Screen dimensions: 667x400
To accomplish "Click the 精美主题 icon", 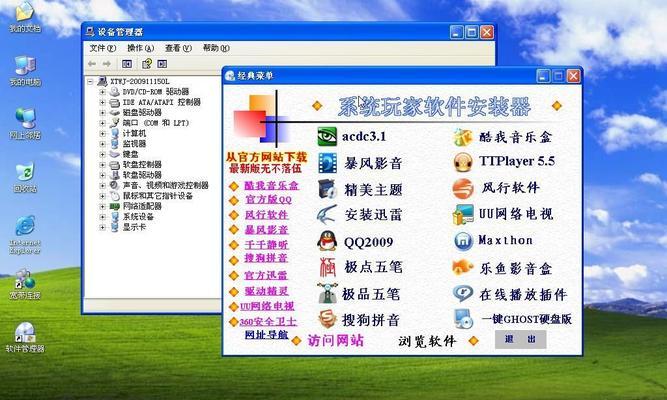I will 327,189.
